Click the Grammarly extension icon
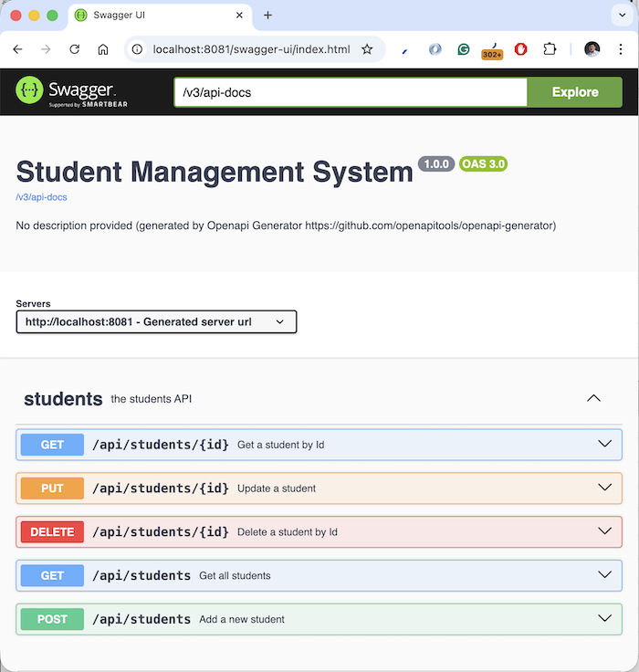Viewport: 639px width, 672px height. tap(464, 49)
